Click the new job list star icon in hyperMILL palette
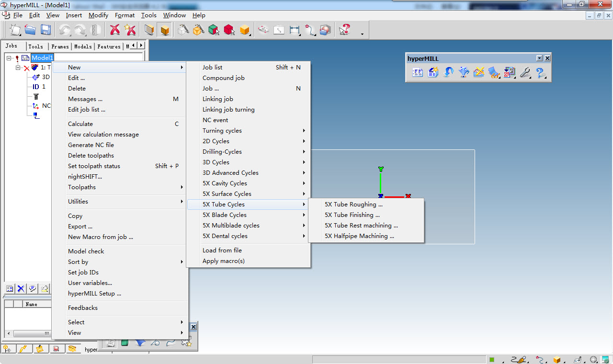613x364 pixels. (433, 72)
